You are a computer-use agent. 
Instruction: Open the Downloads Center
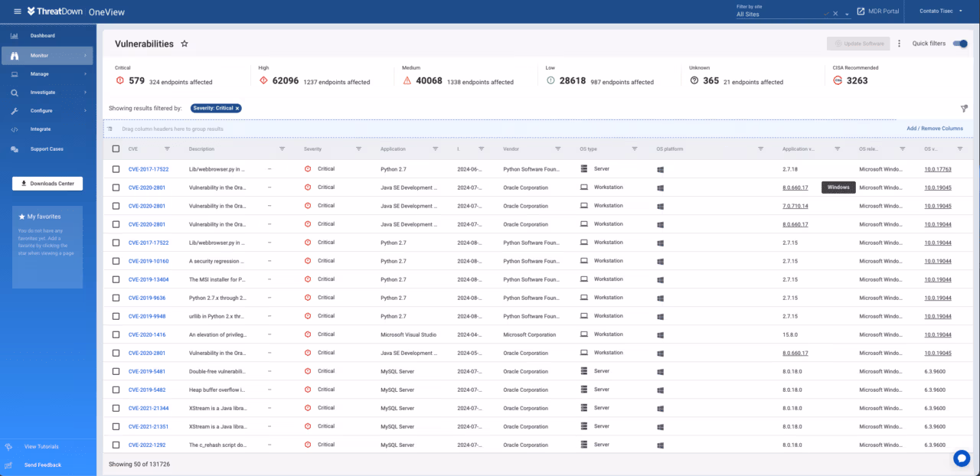[47, 183]
